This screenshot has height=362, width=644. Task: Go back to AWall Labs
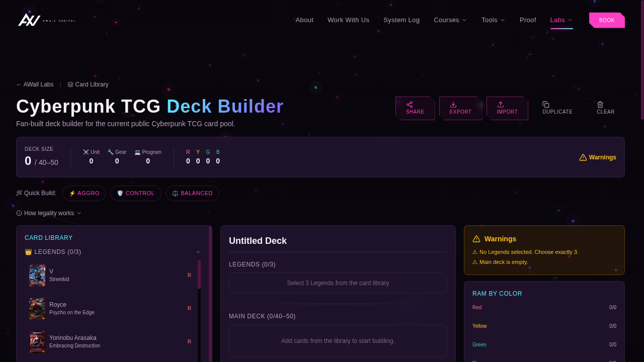coord(35,84)
